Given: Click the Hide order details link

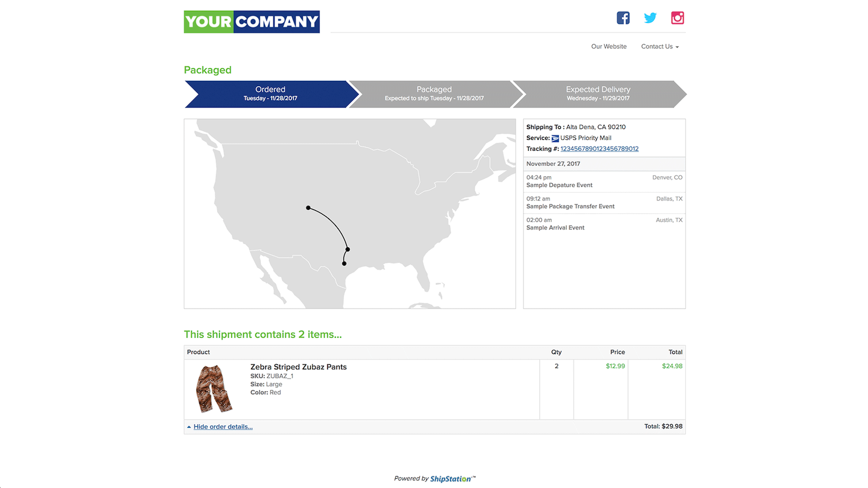Looking at the screenshot, I should coord(223,427).
